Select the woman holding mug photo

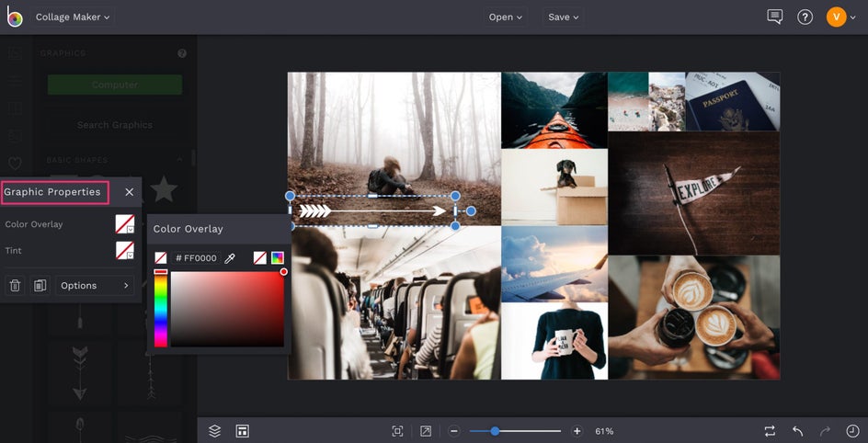(554, 341)
